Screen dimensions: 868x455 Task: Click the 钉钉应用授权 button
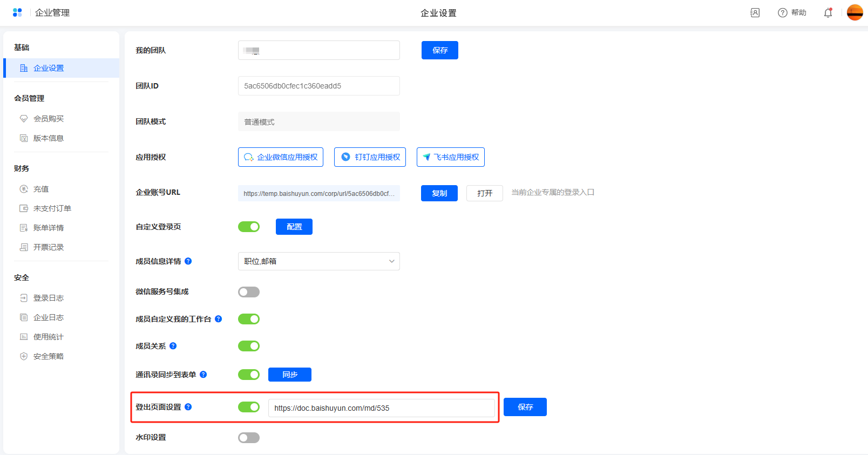tap(370, 157)
